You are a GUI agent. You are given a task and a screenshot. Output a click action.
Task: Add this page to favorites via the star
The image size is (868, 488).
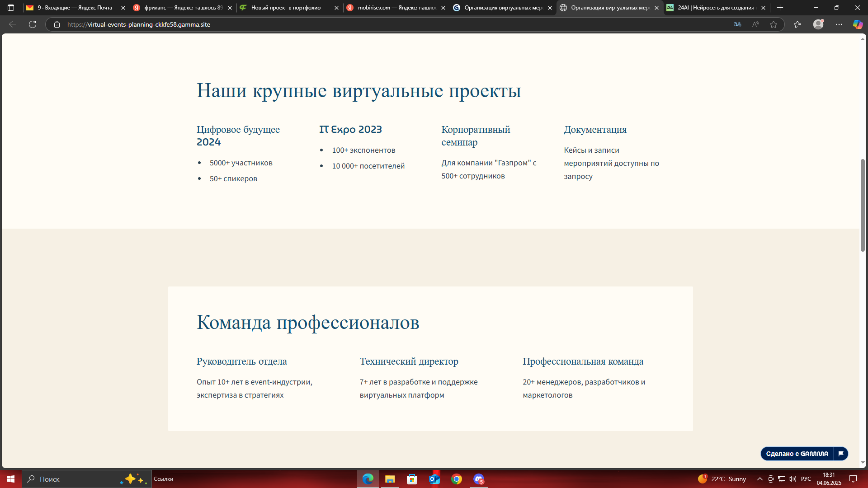click(x=774, y=24)
